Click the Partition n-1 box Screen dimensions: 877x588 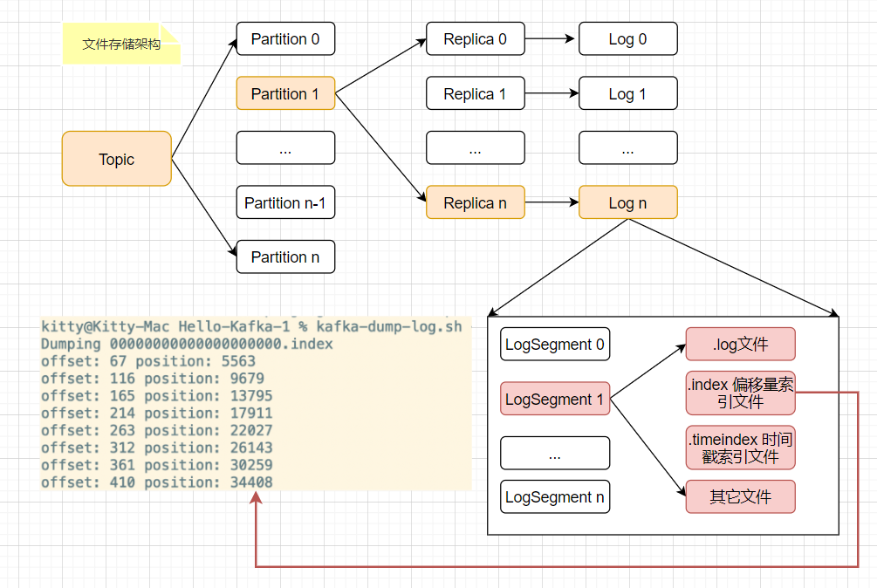(x=285, y=202)
